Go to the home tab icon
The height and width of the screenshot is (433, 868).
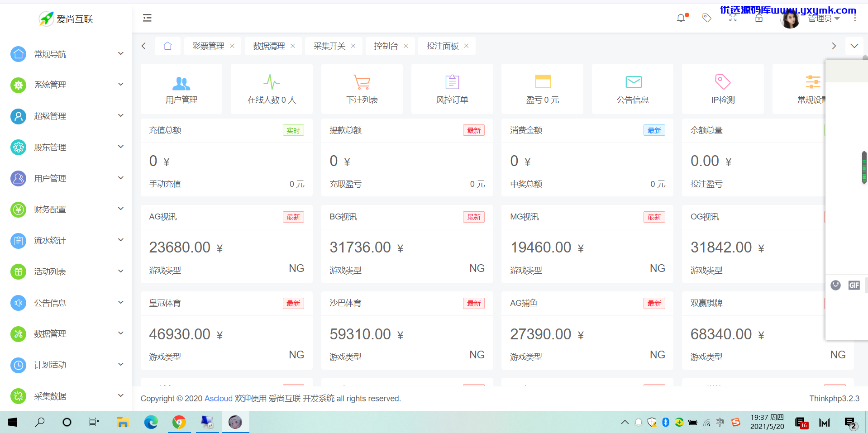coord(167,46)
